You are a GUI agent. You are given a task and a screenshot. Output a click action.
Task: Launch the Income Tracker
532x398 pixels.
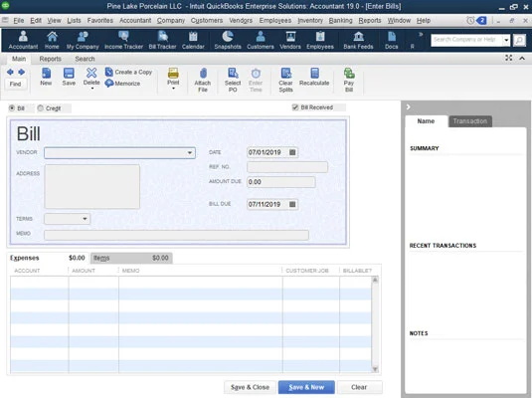[x=123, y=40]
